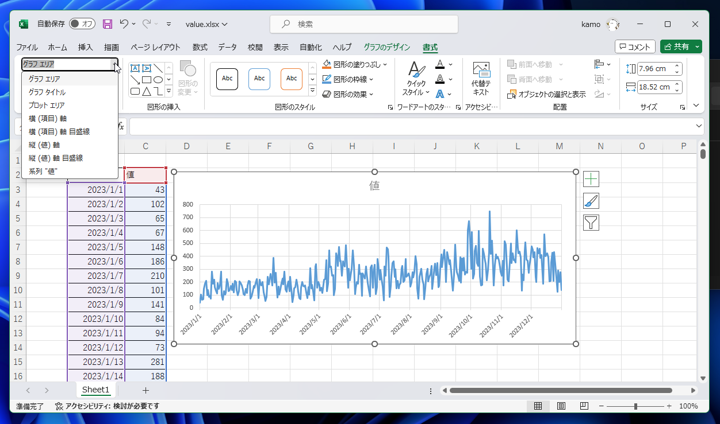
Task: Switch to Page Layout view in status bar
Action: point(561,407)
